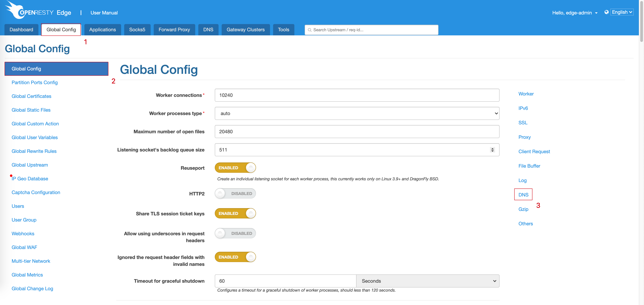Open Partition Ports Config
Viewport: 644px width, 305px height.
[34, 82]
